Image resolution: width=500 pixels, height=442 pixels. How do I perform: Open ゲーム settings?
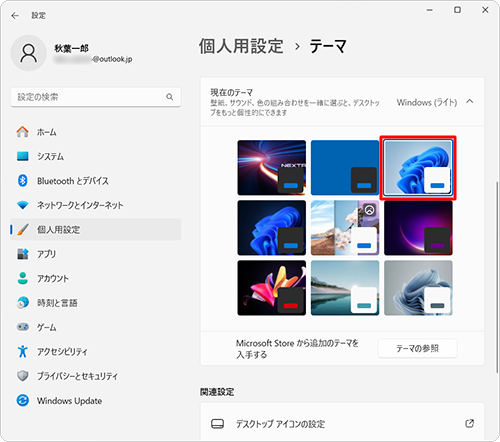point(96,327)
